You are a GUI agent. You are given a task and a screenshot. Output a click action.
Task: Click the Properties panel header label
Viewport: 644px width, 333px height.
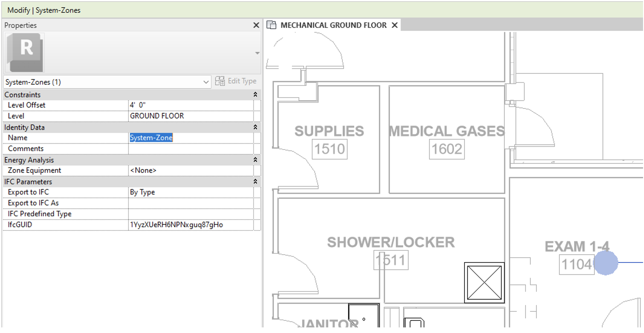[20, 25]
